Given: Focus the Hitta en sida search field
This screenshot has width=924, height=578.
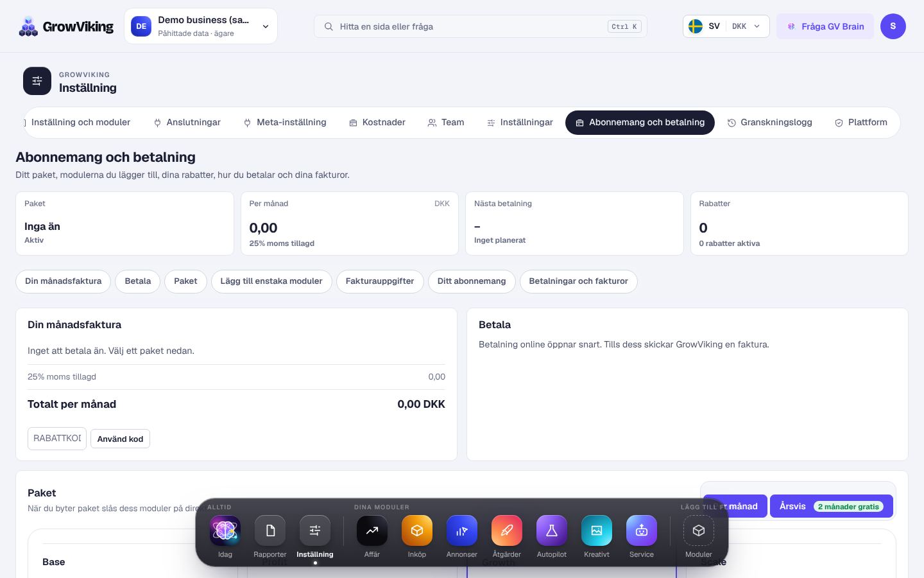Looking at the screenshot, I should pos(480,26).
